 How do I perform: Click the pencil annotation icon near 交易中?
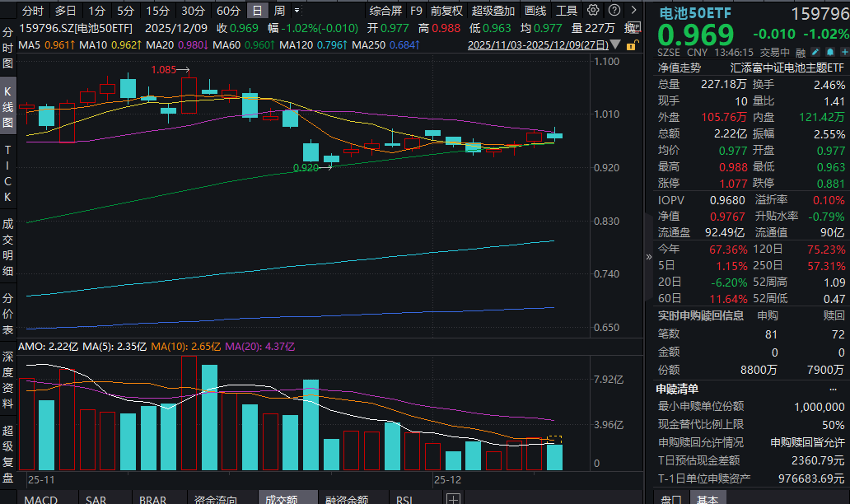(x=815, y=52)
